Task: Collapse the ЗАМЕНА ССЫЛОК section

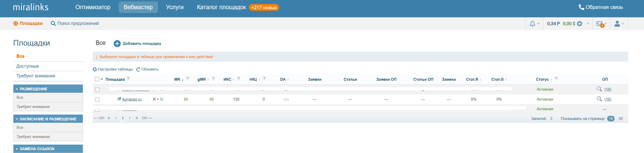Action: click(x=48, y=149)
